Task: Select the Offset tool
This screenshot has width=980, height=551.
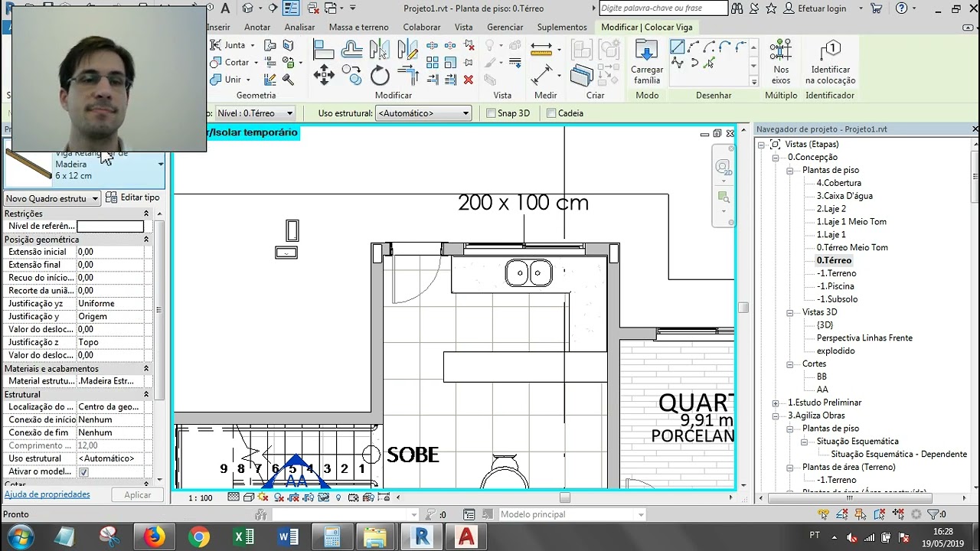Action: pyautogui.click(x=352, y=50)
